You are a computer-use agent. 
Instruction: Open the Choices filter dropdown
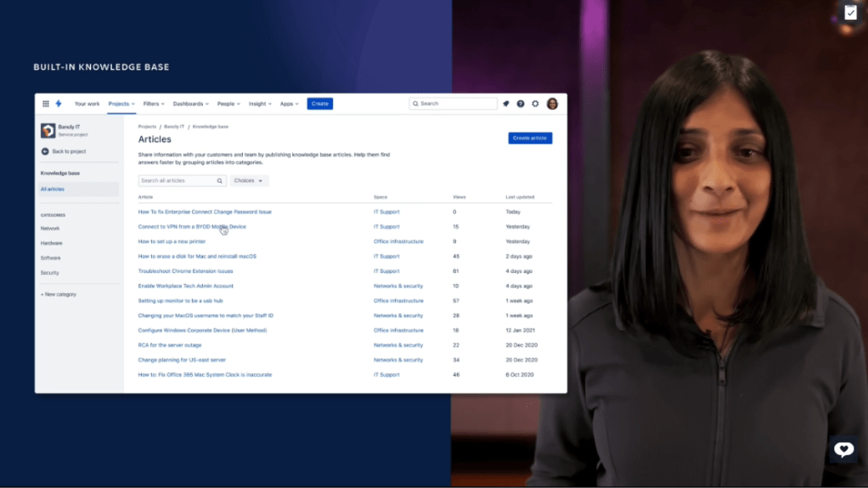[249, 181]
